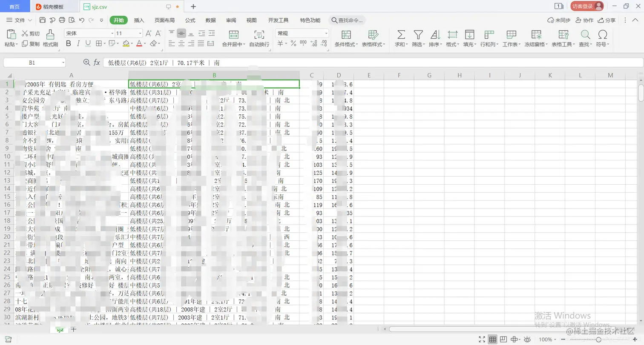Click the 访客登录 login button
644x345 pixels.
click(x=587, y=6)
